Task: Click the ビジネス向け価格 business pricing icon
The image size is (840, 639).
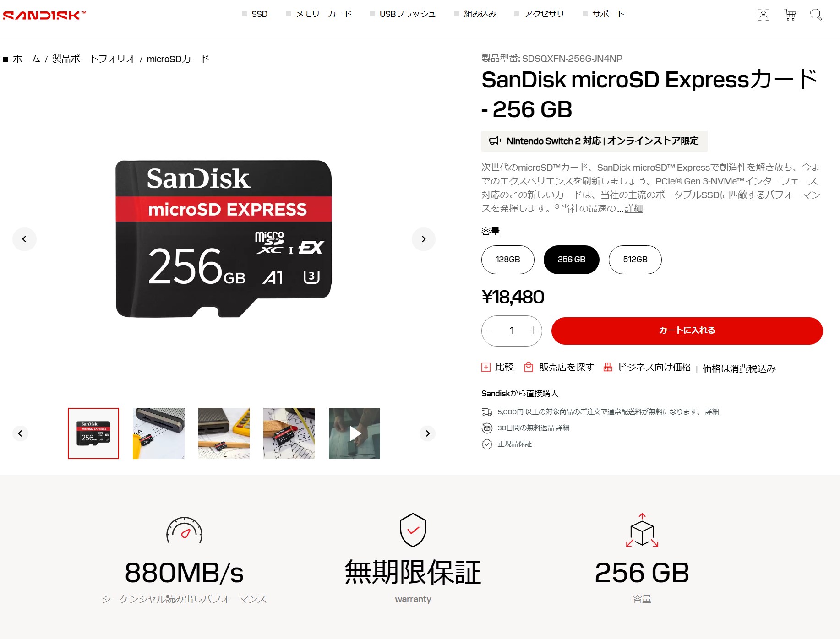Action: [x=608, y=367]
